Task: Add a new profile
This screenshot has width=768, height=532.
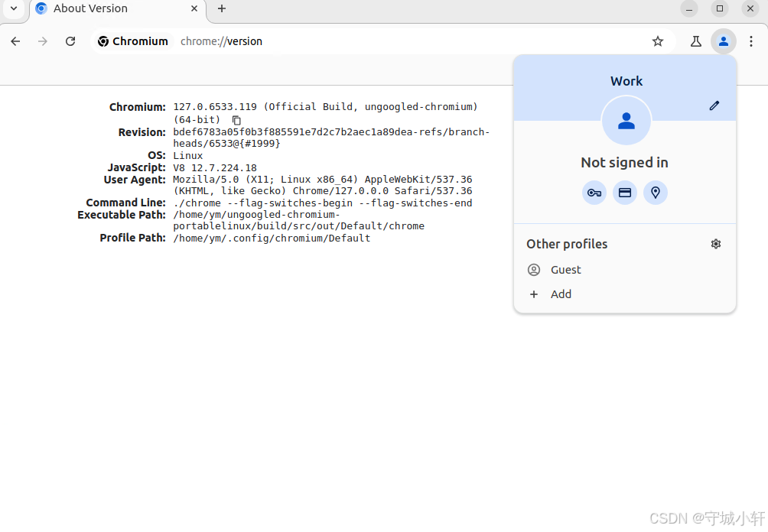Action: point(624,294)
